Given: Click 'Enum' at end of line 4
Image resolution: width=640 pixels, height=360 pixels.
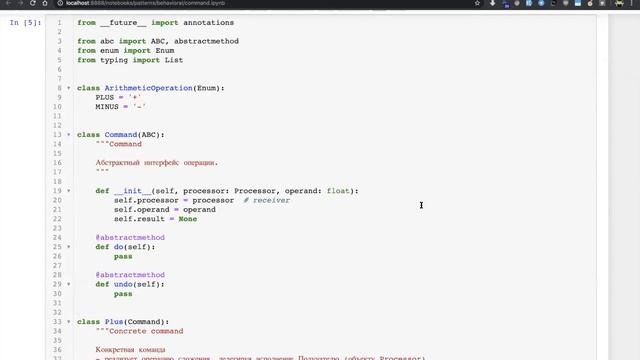Looking at the screenshot, I should pyautogui.click(x=165, y=51).
